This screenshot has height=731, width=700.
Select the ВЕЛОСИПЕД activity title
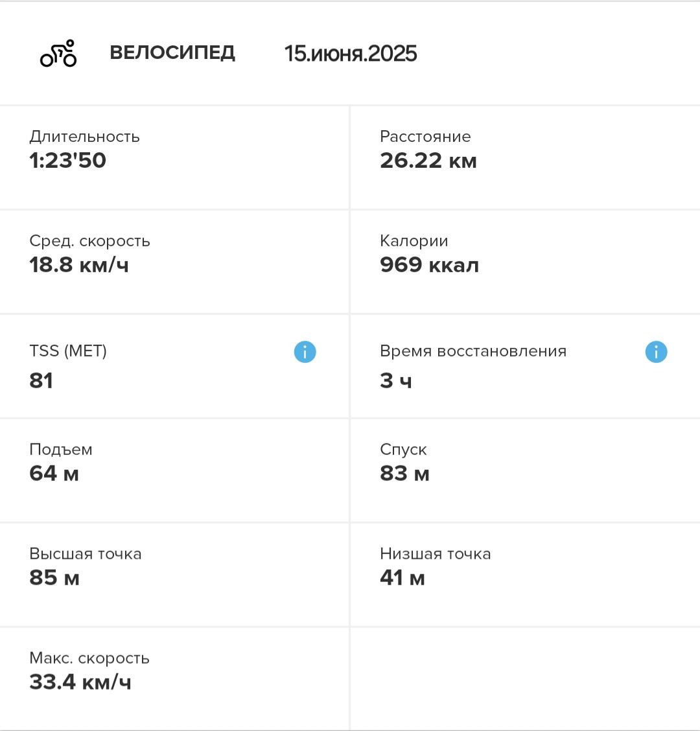[172, 52]
